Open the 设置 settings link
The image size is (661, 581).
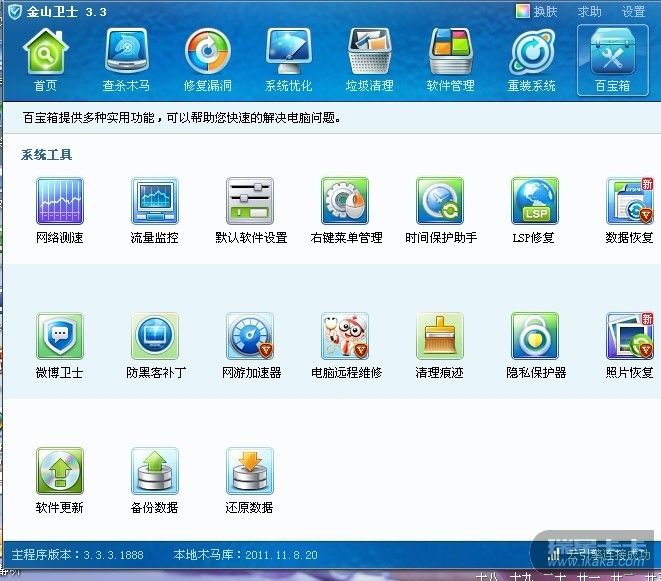(x=633, y=11)
